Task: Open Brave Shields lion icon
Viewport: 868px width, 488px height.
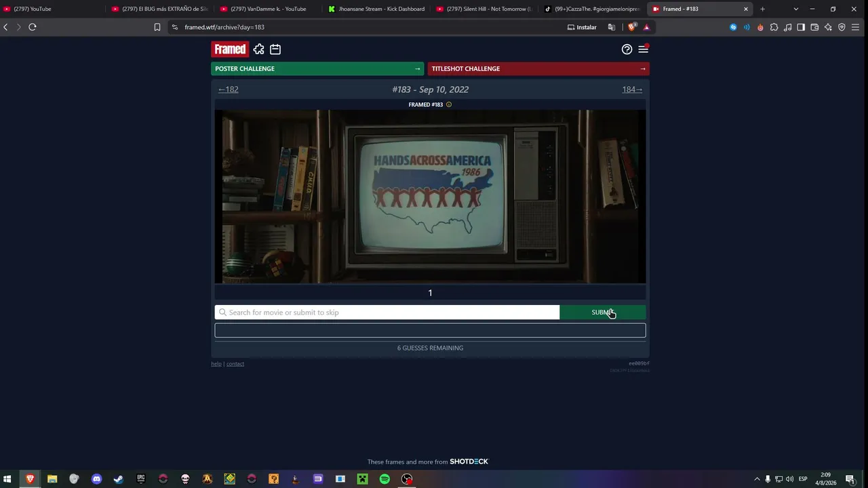Action: click(632, 27)
